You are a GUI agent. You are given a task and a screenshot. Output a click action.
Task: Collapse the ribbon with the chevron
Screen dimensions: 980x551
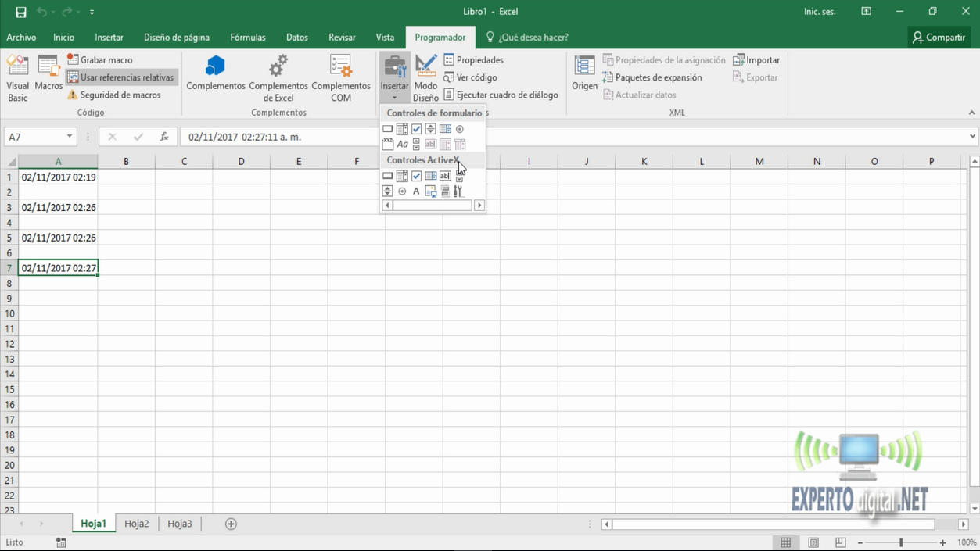(x=971, y=113)
